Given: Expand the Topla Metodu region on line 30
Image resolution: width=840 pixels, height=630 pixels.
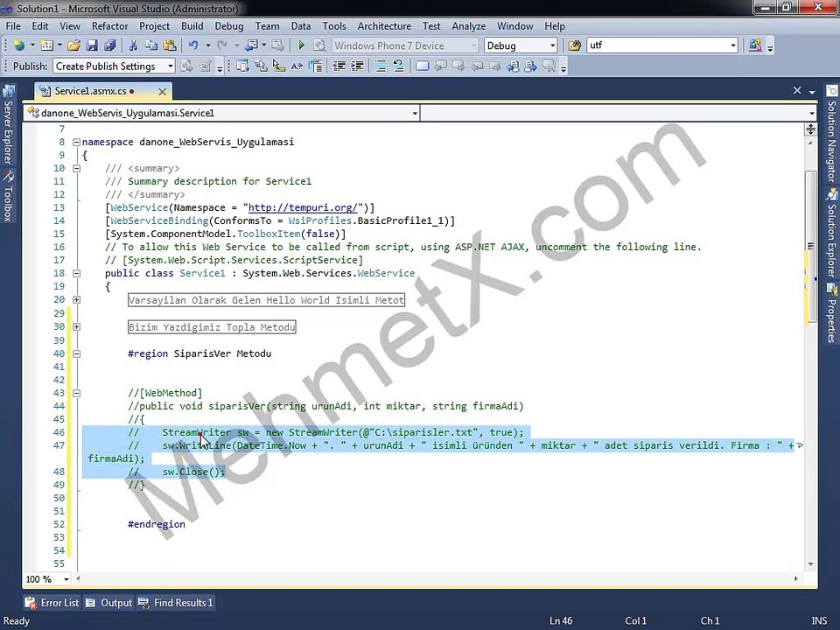Looking at the screenshot, I should [x=77, y=326].
